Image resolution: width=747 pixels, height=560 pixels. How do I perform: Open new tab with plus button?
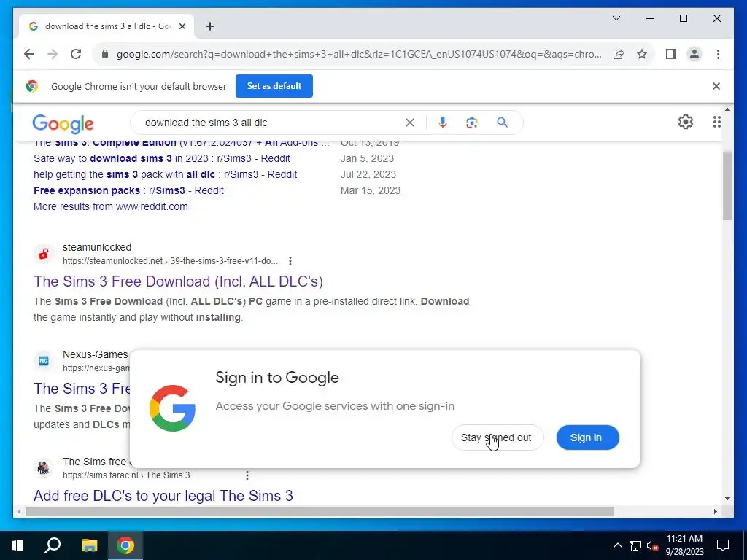[210, 26]
